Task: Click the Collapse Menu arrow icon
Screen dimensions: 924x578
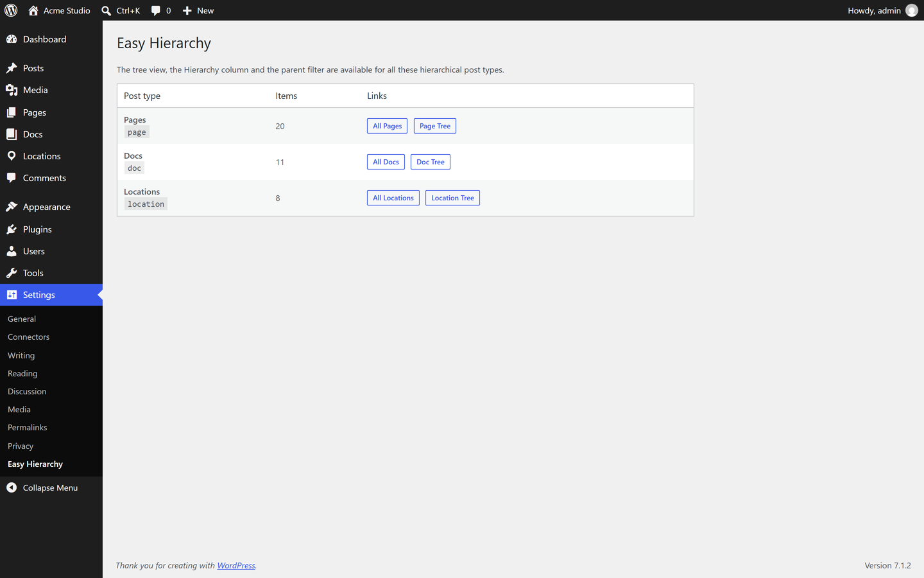Action: [12, 487]
